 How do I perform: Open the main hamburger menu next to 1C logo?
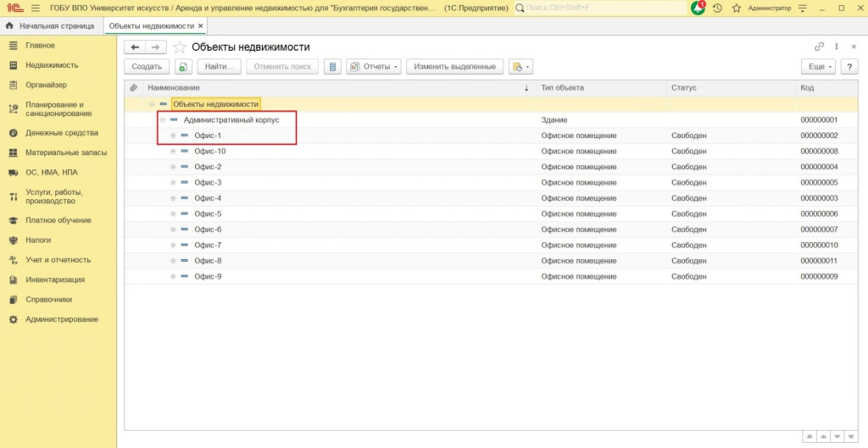(x=35, y=8)
